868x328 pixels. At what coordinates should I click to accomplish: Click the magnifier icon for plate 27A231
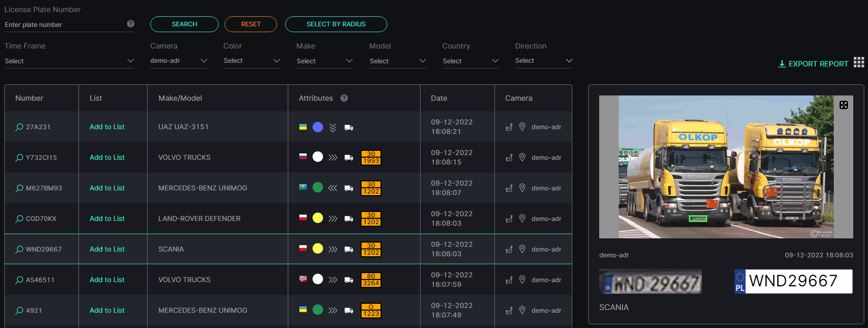point(19,127)
